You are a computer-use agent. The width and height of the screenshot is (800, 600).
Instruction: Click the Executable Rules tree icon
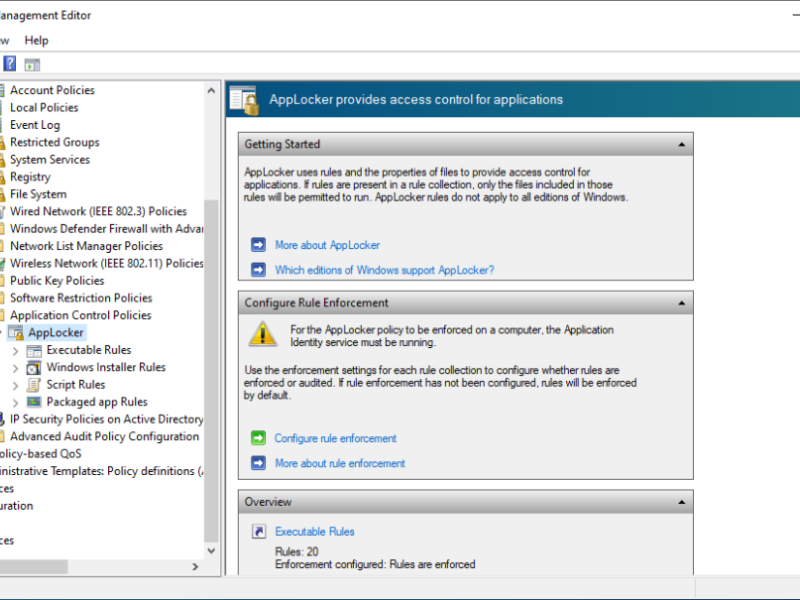(34, 351)
